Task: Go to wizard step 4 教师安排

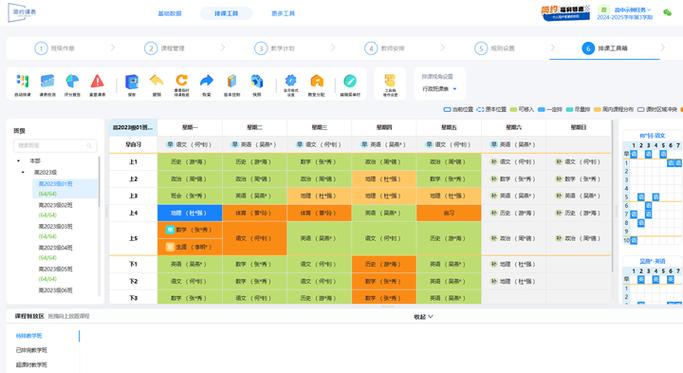Action: (x=385, y=48)
